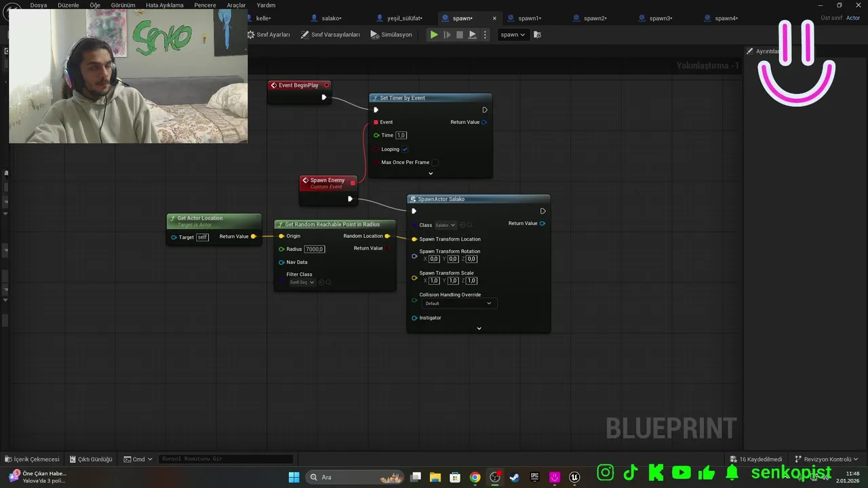Click the Time value field on Set Timer
868x488 pixels.
401,135
